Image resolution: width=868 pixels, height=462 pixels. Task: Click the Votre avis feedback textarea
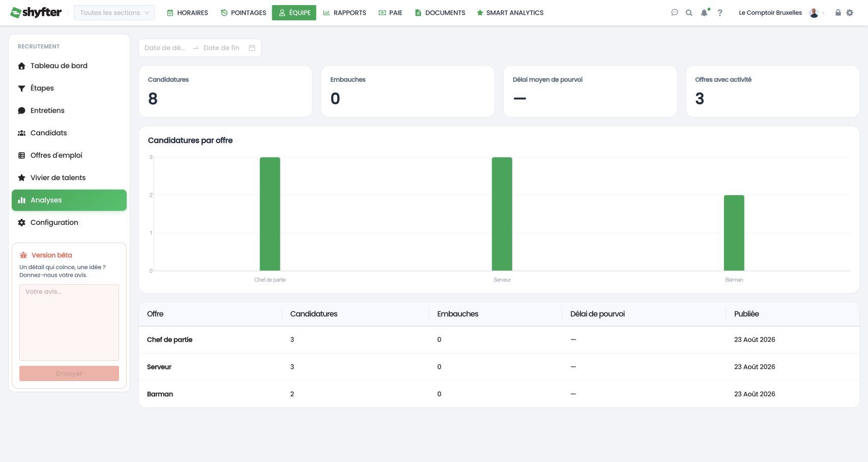[x=69, y=323]
